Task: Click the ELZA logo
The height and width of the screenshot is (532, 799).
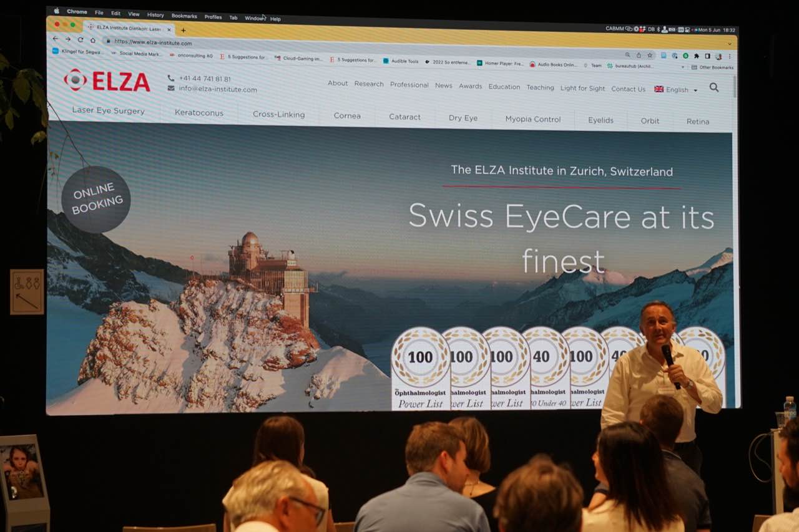Action: click(x=107, y=80)
